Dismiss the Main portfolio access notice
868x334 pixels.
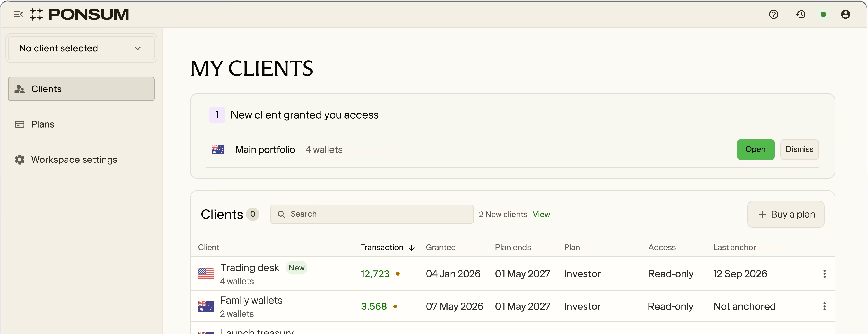(800, 149)
